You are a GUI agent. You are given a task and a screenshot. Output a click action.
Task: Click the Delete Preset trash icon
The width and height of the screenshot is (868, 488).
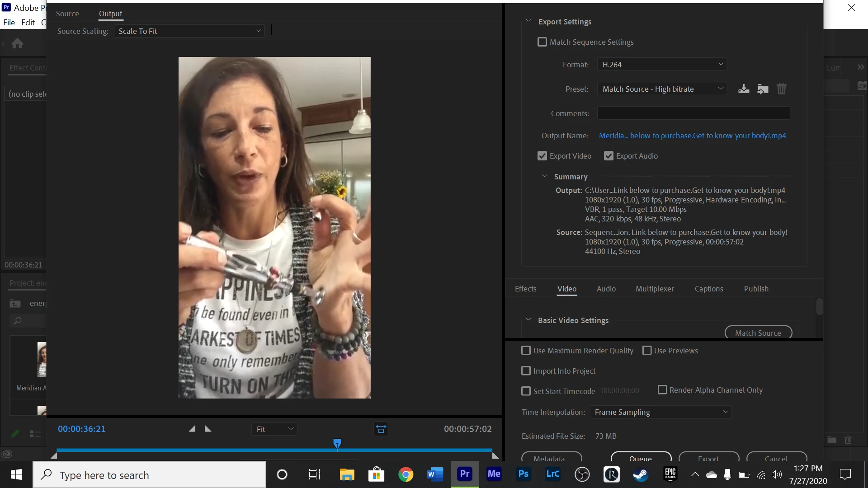point(782,89)
